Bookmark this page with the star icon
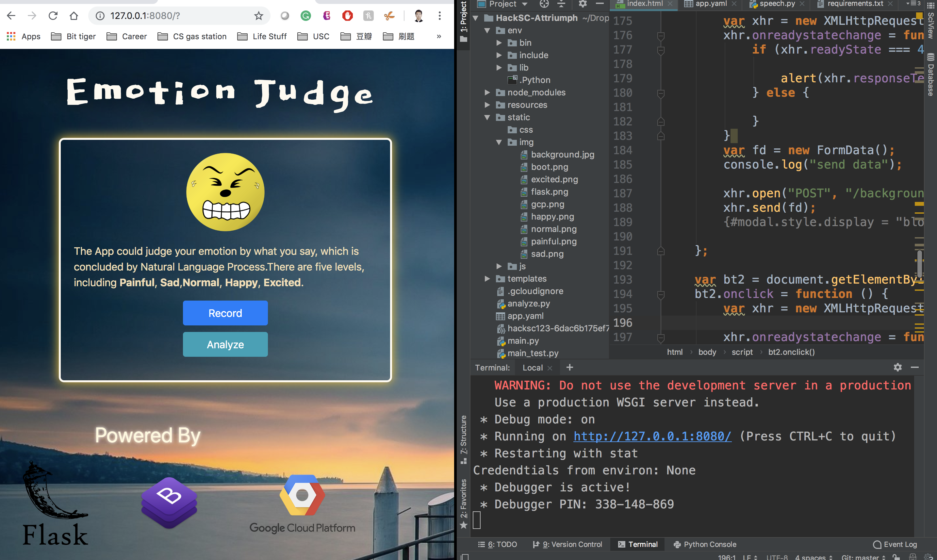Image resolution: width=937 pixels, height=560 pixels. click(x=258, y=16)
